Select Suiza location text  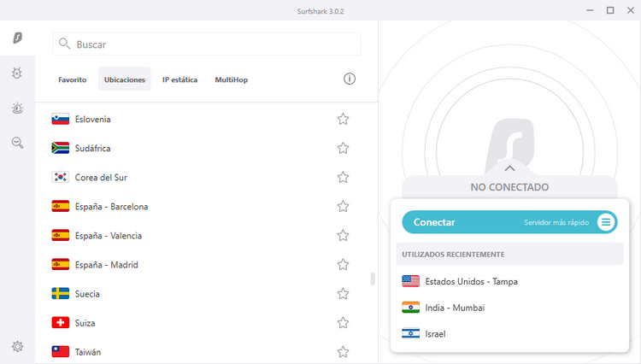(85, 323)
